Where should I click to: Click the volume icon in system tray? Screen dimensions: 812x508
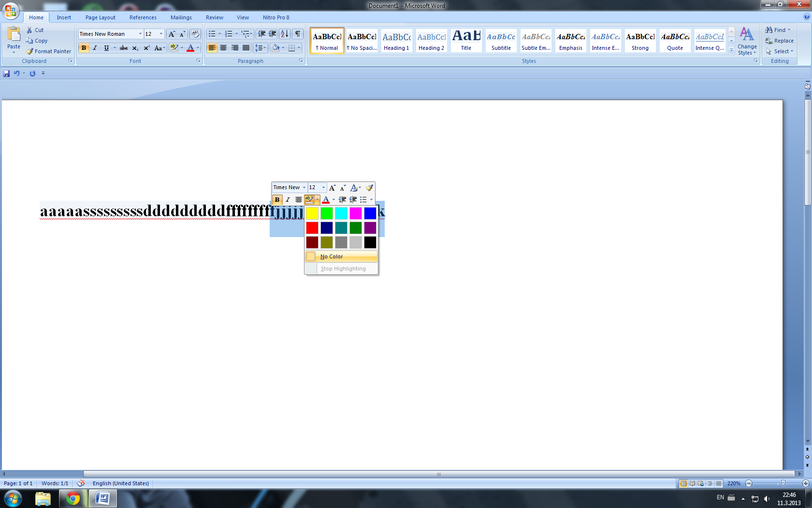[x=767, y=498]
